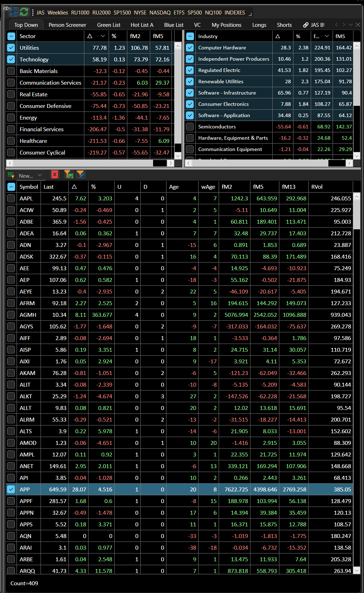
Task: Select the NASDAQ list button
Action: click(x=160, y=13)
